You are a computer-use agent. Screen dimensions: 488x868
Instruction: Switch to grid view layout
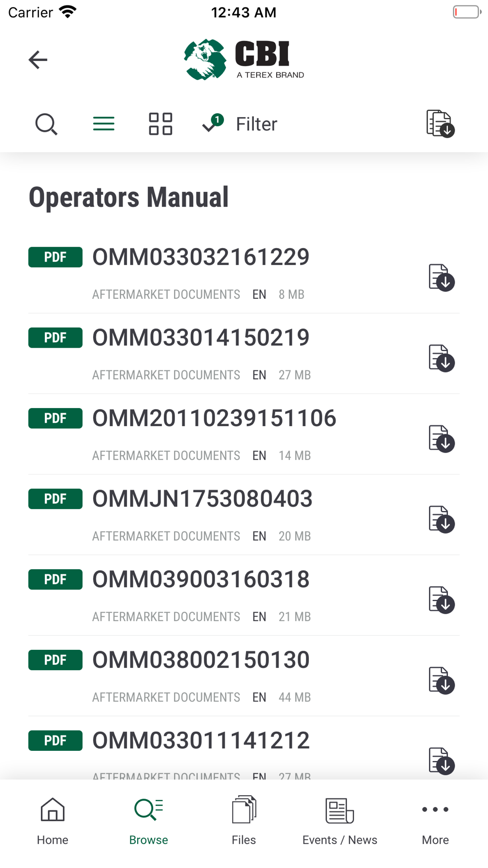(161, 124)
